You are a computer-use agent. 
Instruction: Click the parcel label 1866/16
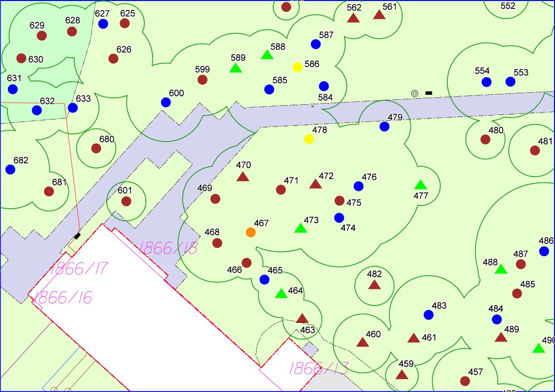click(64, 298)
